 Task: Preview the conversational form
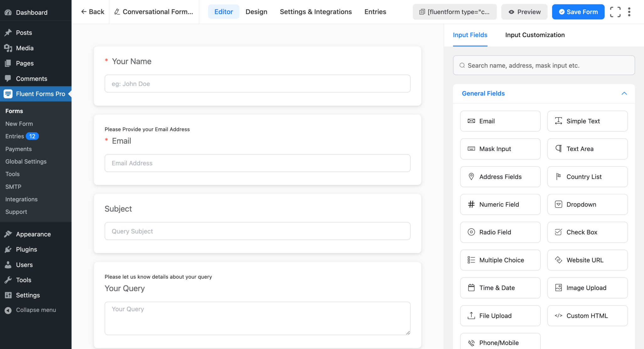[x=524, y=12]
